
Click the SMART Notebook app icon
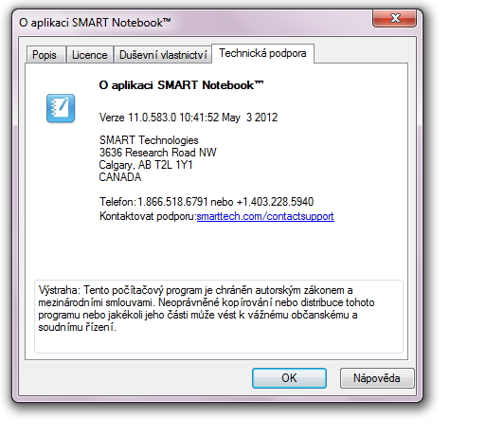tap(61, 108)
